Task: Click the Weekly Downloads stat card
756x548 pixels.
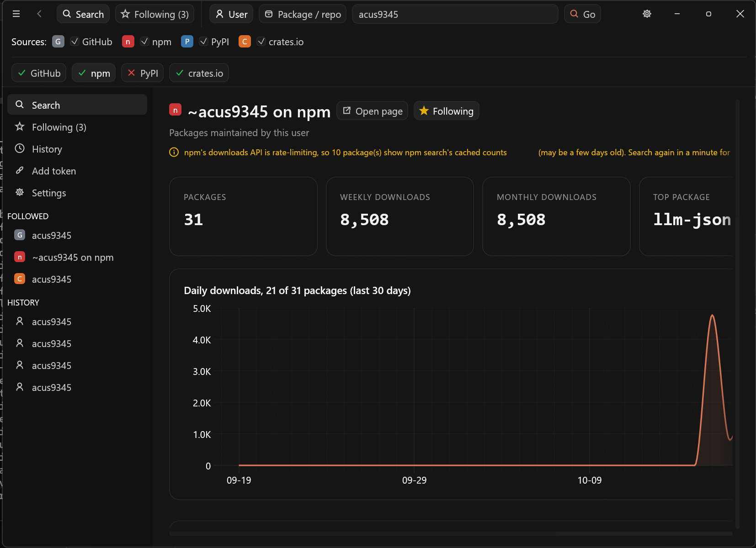Action: pos(400,216)
